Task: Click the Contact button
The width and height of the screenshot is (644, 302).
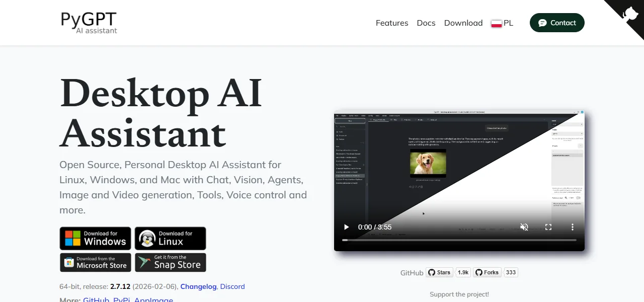Action: click(557, 23)
